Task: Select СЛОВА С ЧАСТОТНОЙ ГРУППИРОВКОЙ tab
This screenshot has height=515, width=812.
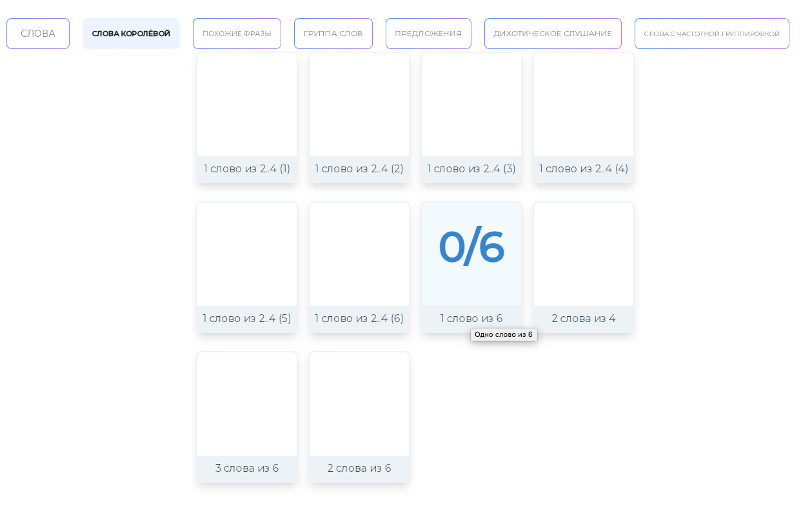Action: (712, 34)
